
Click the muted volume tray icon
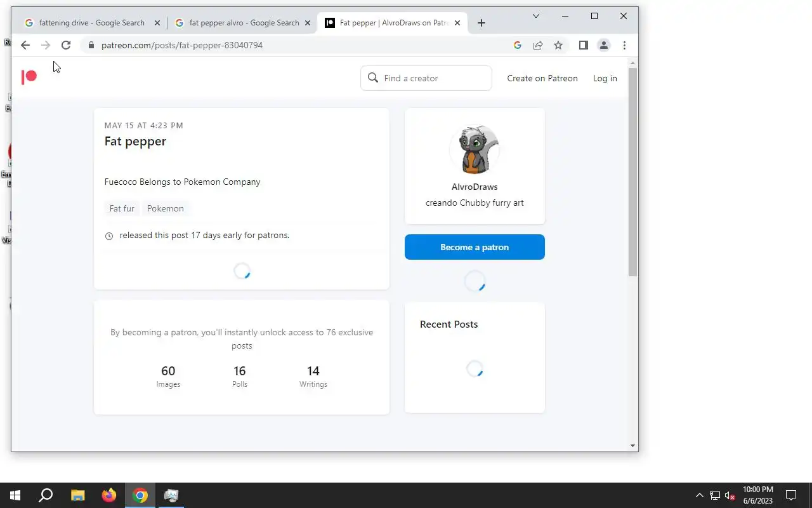[x=730, y=495]
